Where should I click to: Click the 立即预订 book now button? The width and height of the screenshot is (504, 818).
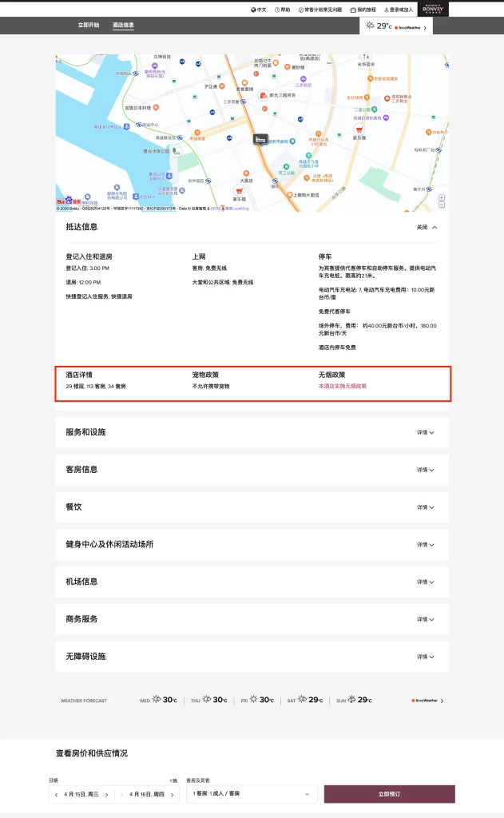tap(389, 794)
